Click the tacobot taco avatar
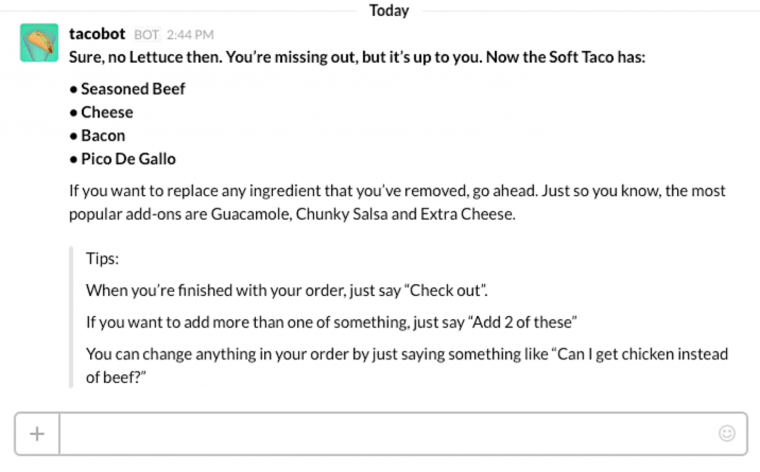This screenshot has width=760, height=472. click(x=39, y=43)
